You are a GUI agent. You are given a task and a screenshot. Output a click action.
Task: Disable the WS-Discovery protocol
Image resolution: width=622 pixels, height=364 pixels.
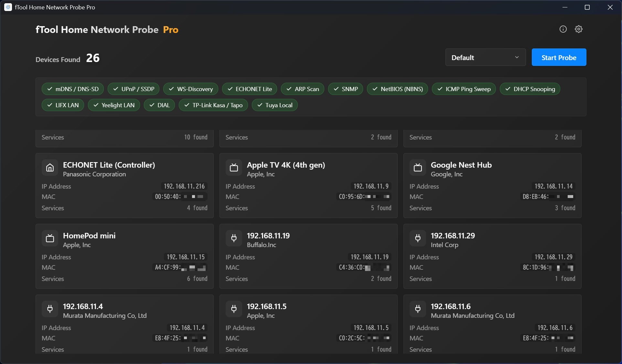click(190, 89)
